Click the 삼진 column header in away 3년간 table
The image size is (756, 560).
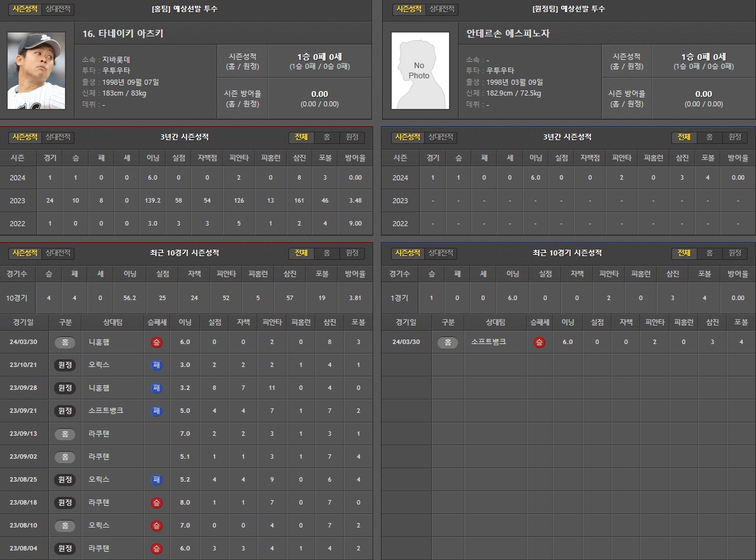tap(682, 158)
